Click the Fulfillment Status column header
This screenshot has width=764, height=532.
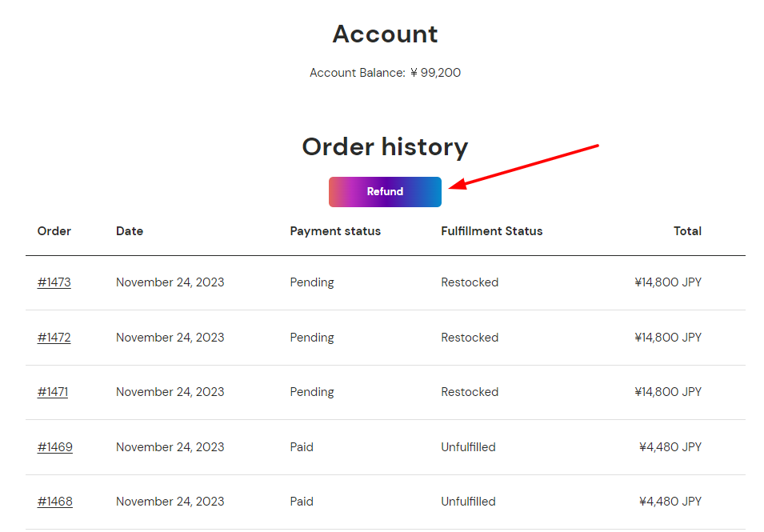pos(491,231)
